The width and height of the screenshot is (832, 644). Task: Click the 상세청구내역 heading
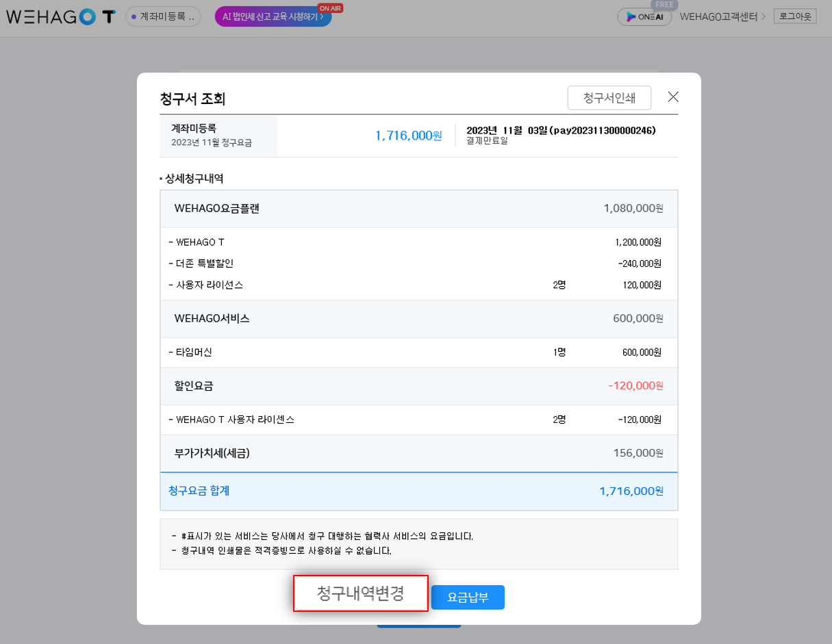194,179
